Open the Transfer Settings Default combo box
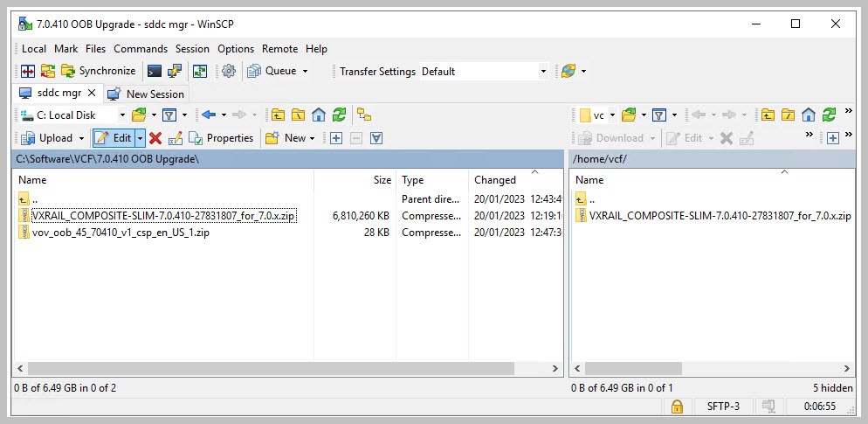 click(484, 72)
